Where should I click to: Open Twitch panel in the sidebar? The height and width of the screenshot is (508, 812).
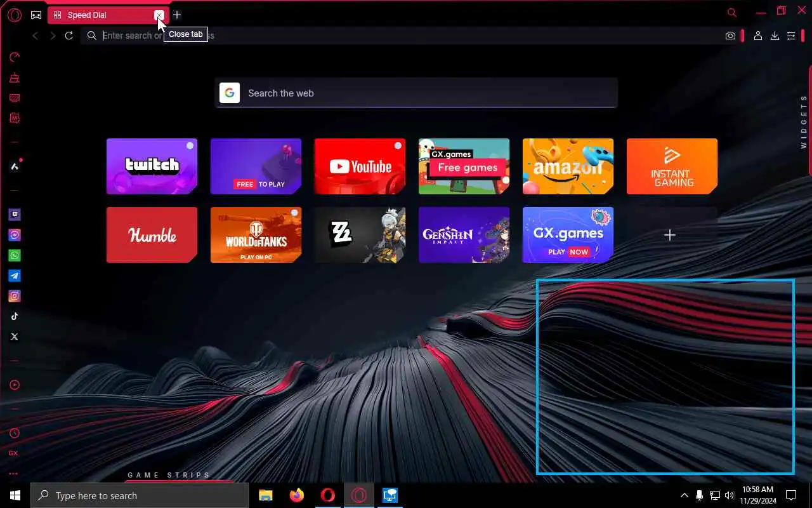15,215
